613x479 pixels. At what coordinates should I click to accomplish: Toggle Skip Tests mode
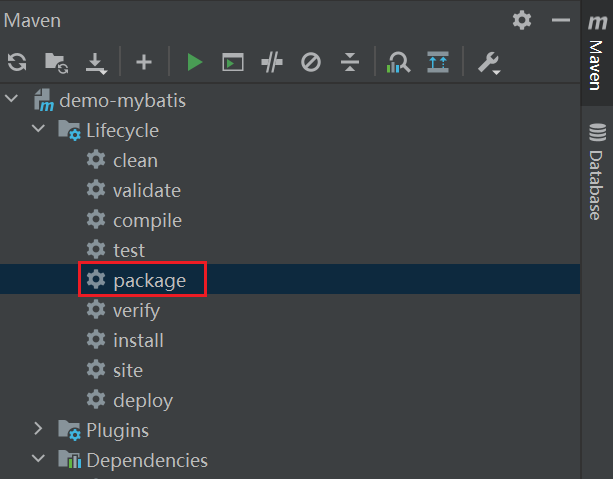(x=311, y=63)
